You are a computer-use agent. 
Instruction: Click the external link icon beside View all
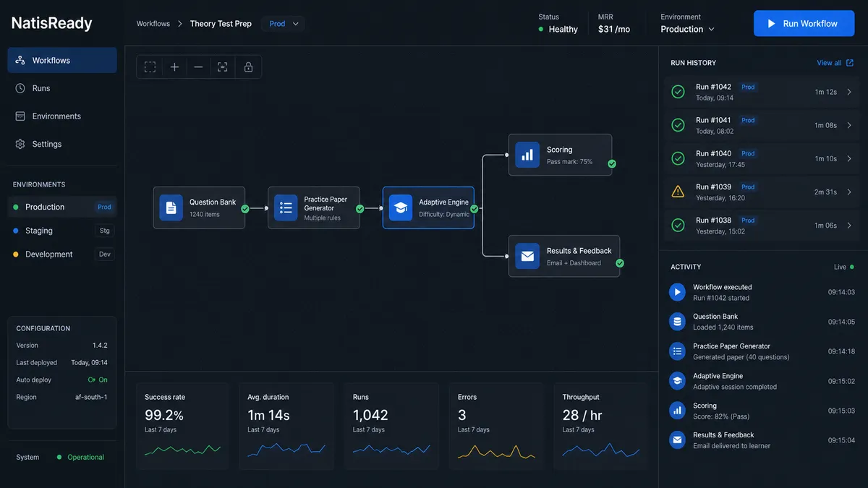850,63
